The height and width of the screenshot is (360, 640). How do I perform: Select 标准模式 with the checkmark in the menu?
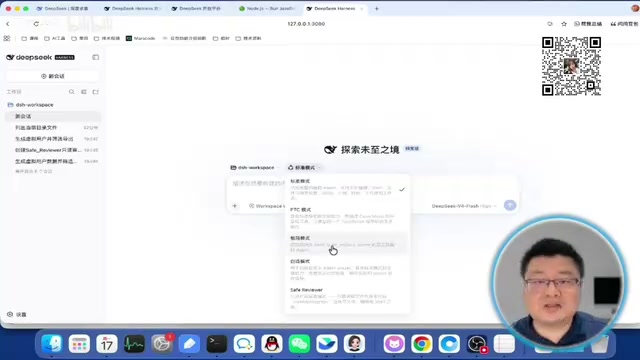tap(347, 189)
